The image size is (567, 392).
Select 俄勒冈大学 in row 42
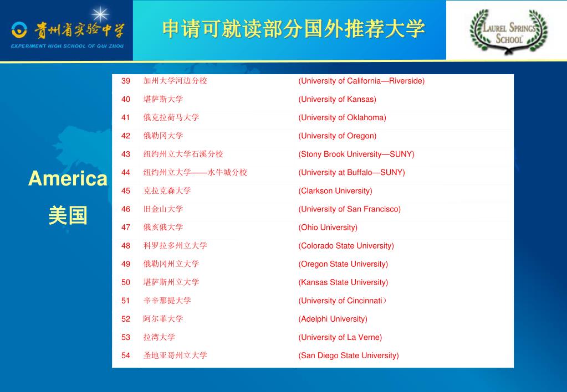[163, 136]
